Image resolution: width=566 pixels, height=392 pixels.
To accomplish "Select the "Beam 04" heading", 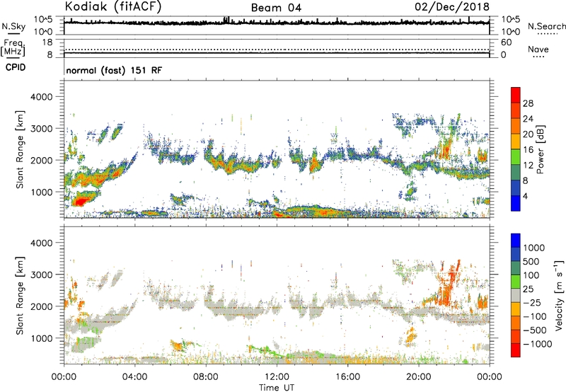I will 276,8.
